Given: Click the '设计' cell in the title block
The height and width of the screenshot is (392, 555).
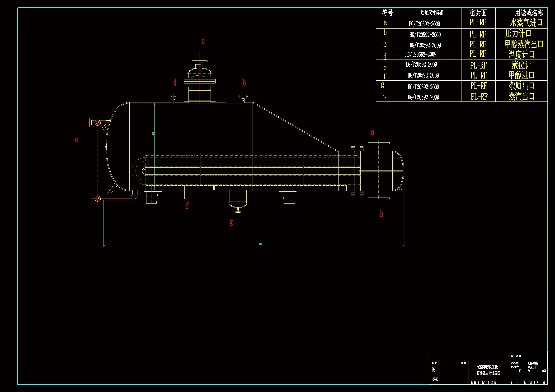Looking at the screenshot, I should [x=435, y=369].
